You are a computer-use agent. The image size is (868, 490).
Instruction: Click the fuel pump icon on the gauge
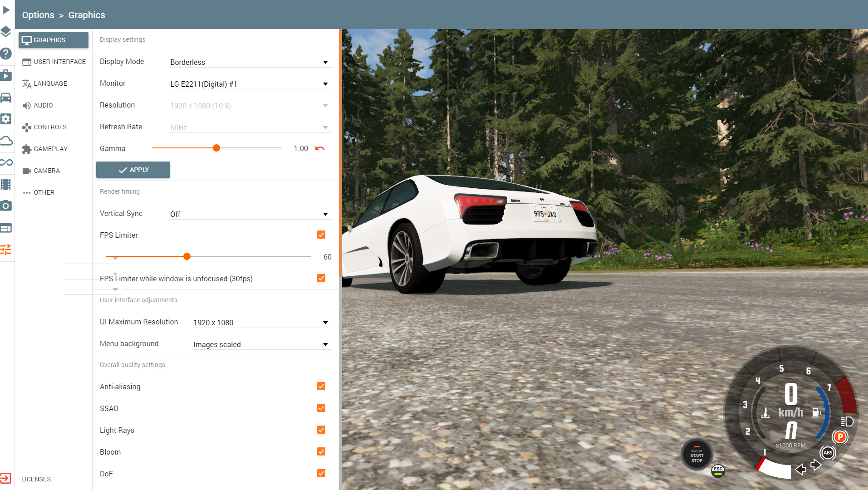point(816,412)
